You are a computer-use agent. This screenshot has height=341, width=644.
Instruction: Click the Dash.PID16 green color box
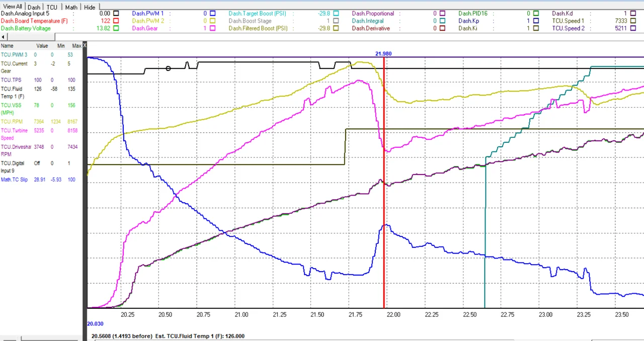click(536, 14)
